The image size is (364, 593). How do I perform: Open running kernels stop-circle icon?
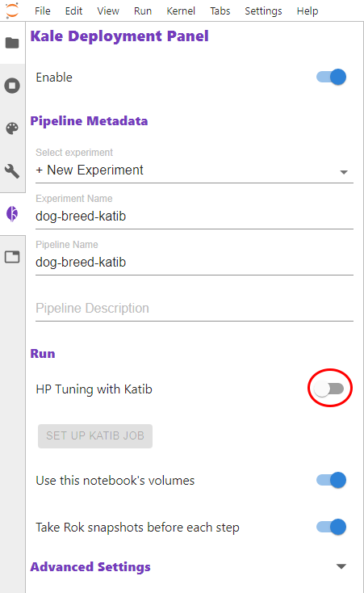pos(12,86)
